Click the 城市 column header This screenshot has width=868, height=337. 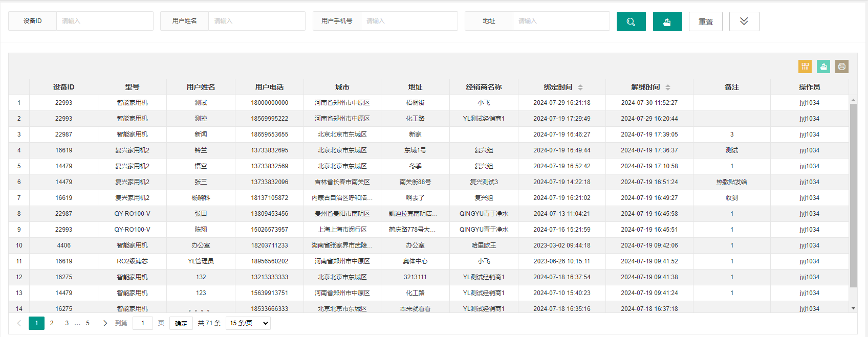pyautogui.click(x=342, y=87)
